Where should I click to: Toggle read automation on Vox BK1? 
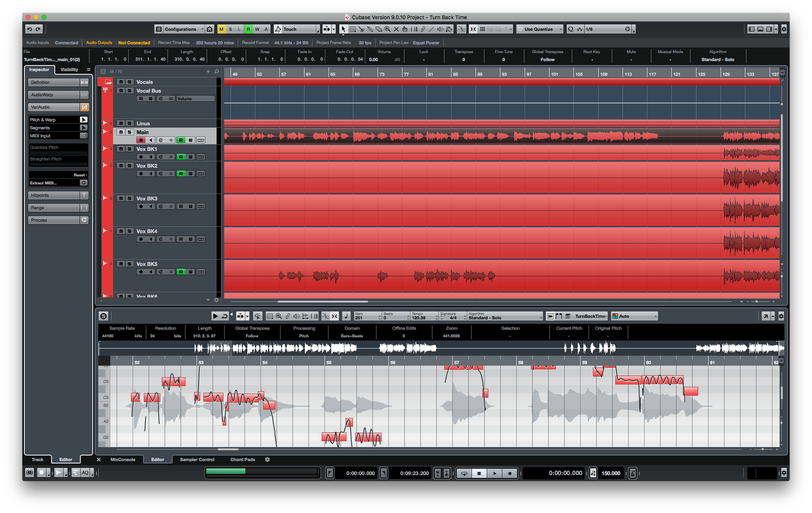[181, 157]
